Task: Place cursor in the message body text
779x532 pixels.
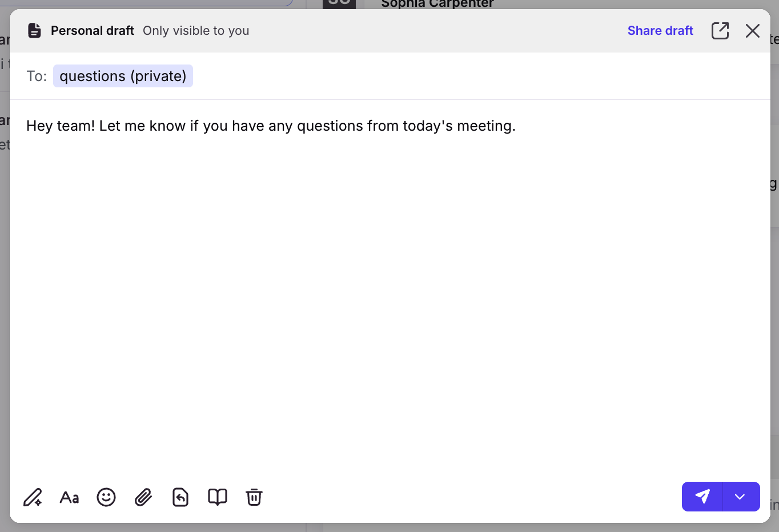Action: click(271, 126)
